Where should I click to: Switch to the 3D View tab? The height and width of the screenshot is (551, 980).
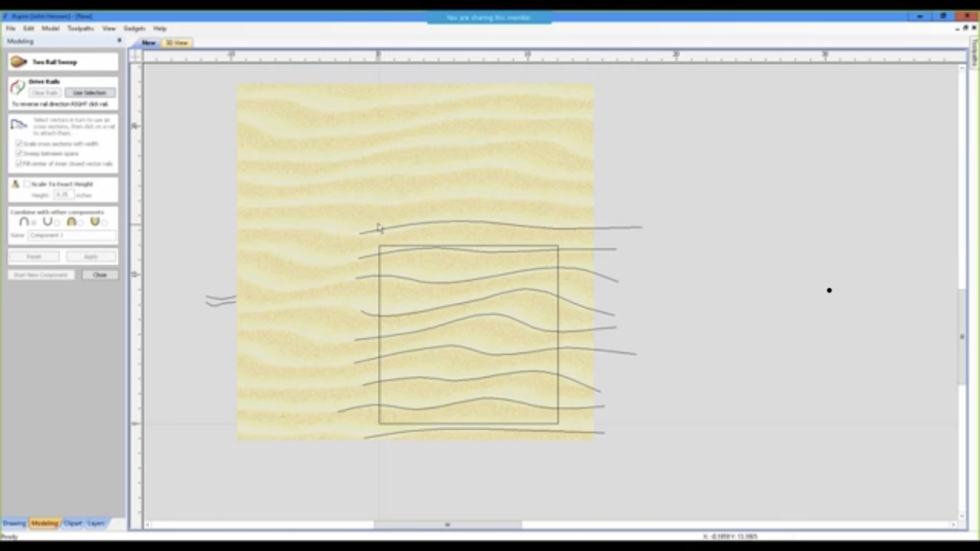[176, 43]
